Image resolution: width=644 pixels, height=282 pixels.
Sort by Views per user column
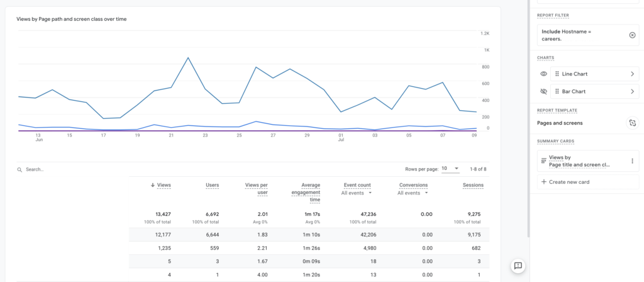pos(257,189)
